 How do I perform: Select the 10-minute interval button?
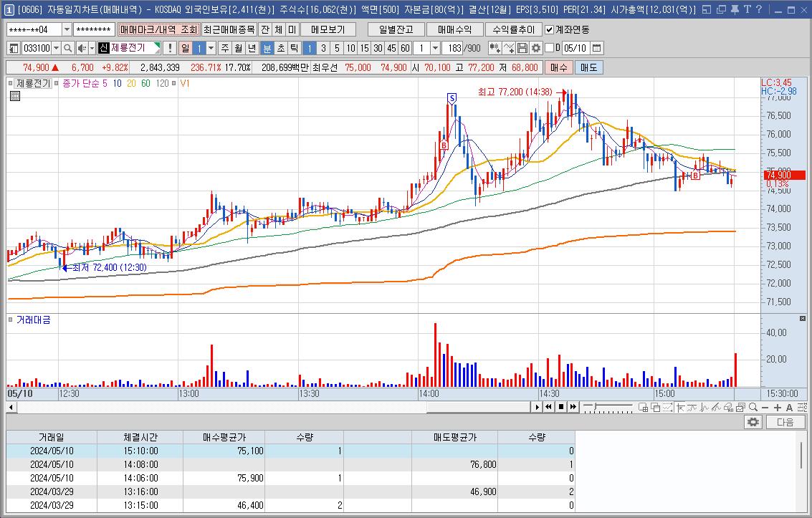click(x=350, y=48)
